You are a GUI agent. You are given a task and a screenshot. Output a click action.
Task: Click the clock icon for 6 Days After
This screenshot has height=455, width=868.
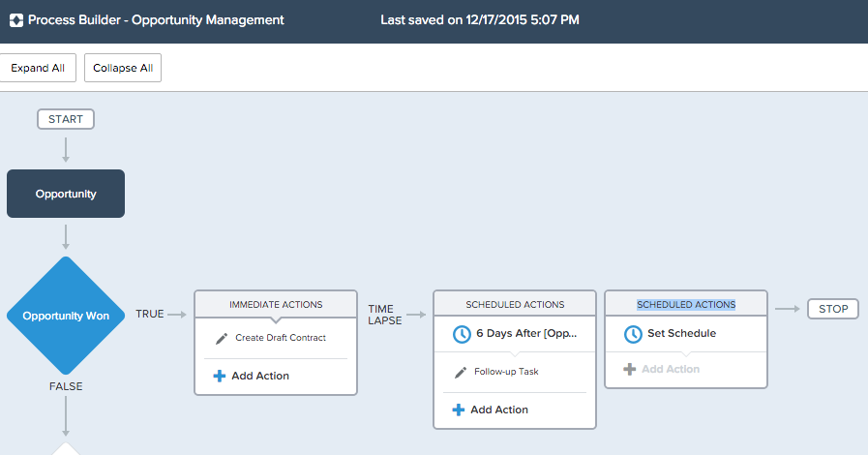(x=461, y=333)
